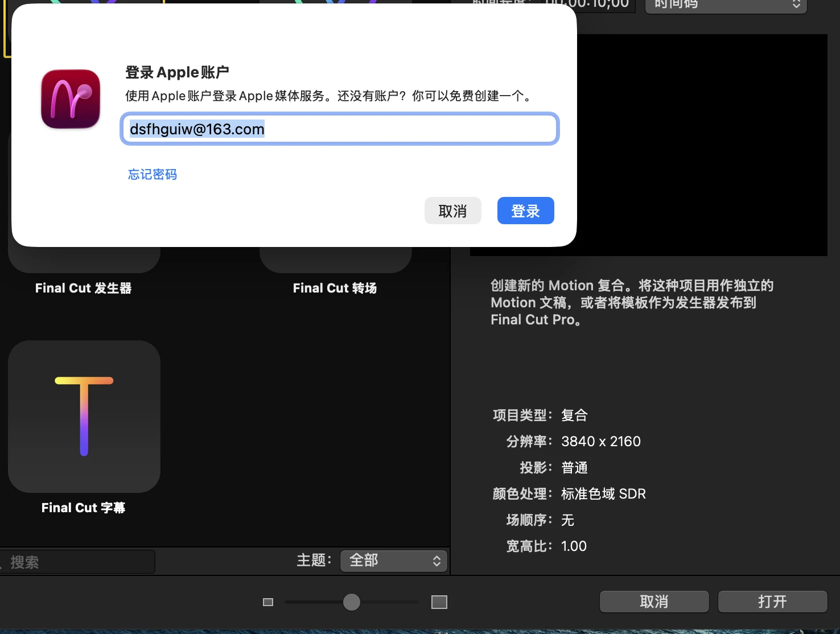The width and height of the screenshot is (840, 634).
Task: Click the Apple account email input field
Action: click(x=340, y=129)
